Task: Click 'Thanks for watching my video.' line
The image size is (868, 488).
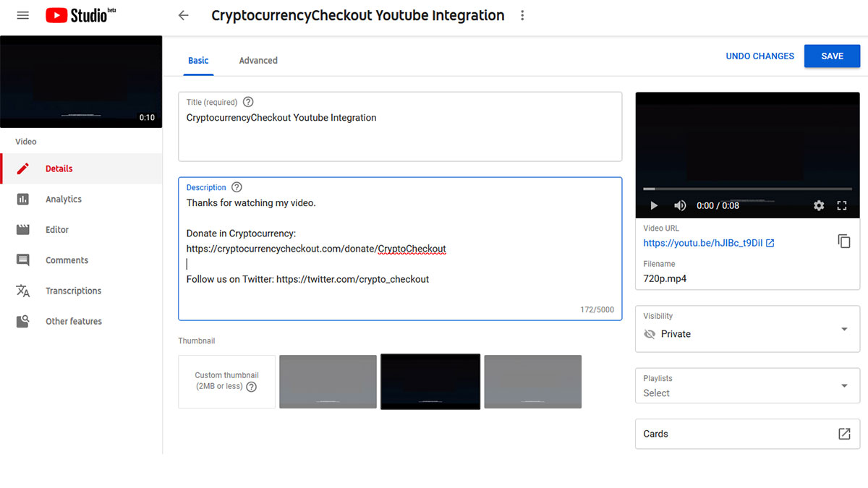Action: [x=251, y=203]
